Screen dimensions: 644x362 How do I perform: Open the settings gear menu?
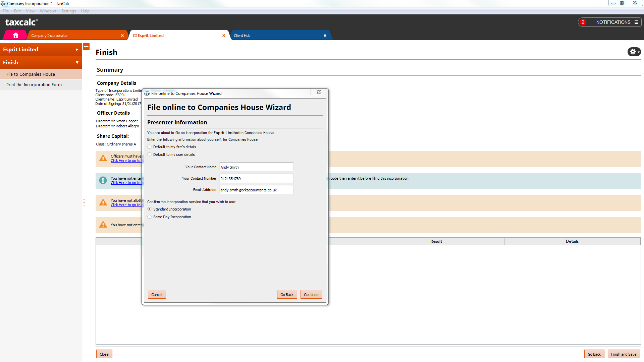click(634, 52)
